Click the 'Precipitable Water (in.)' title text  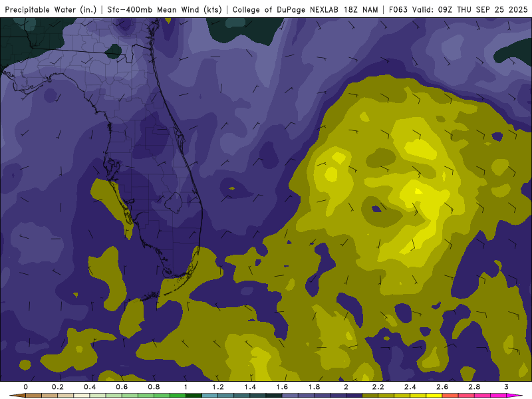point(51,10)
